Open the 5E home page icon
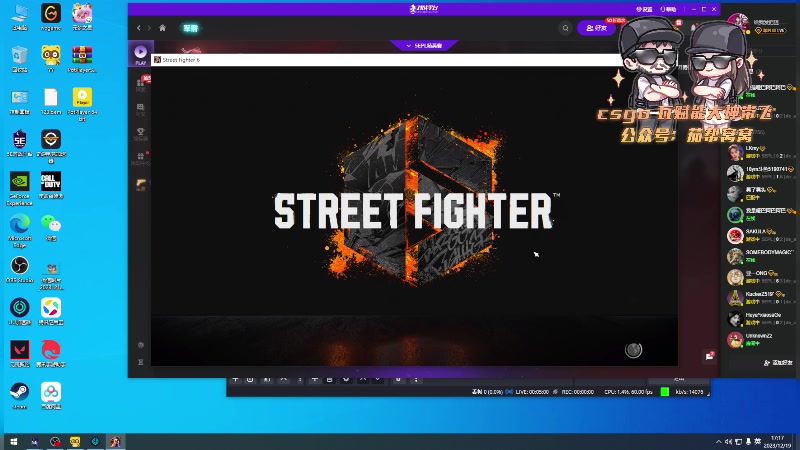The height and width of the screenshot is (450, 800). tap(163, 28)
